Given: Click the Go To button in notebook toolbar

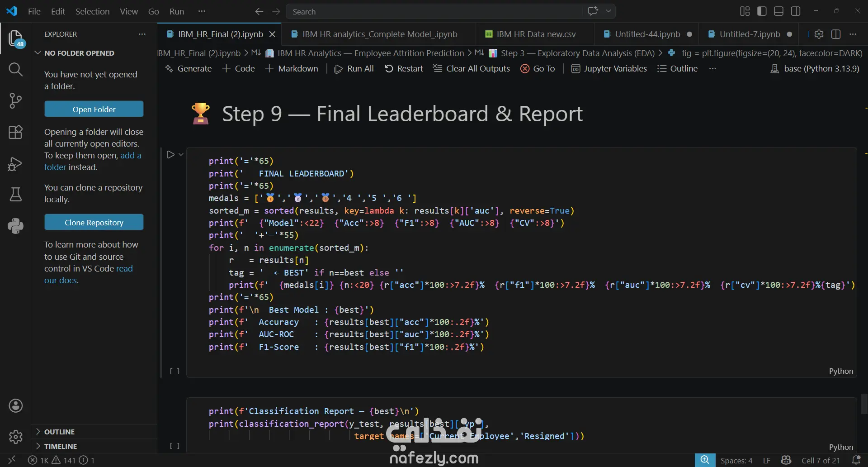Looking at the screenshot, I should pyautogui.click(x=538, y=69).
